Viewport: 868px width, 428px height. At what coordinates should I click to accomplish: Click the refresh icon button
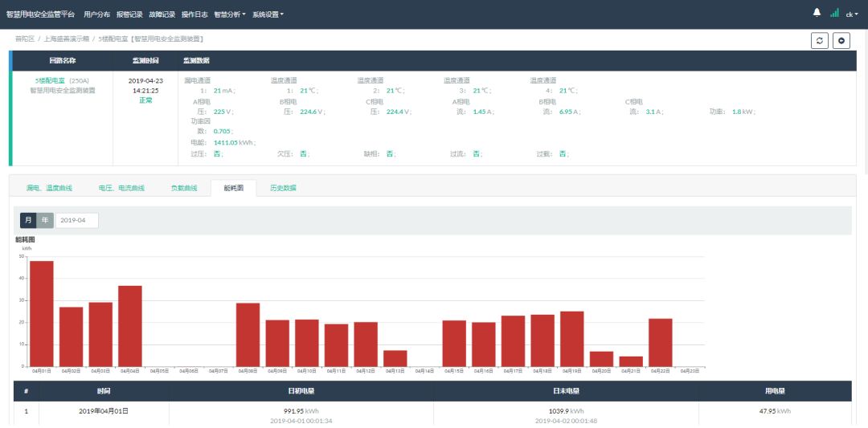coord(819,41)
